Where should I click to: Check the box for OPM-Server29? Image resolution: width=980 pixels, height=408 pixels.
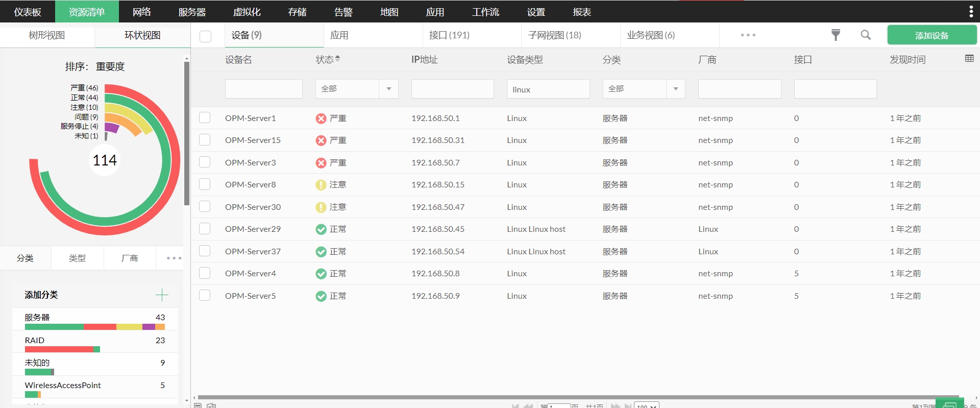pyautogui.click(x=205, y=229)
